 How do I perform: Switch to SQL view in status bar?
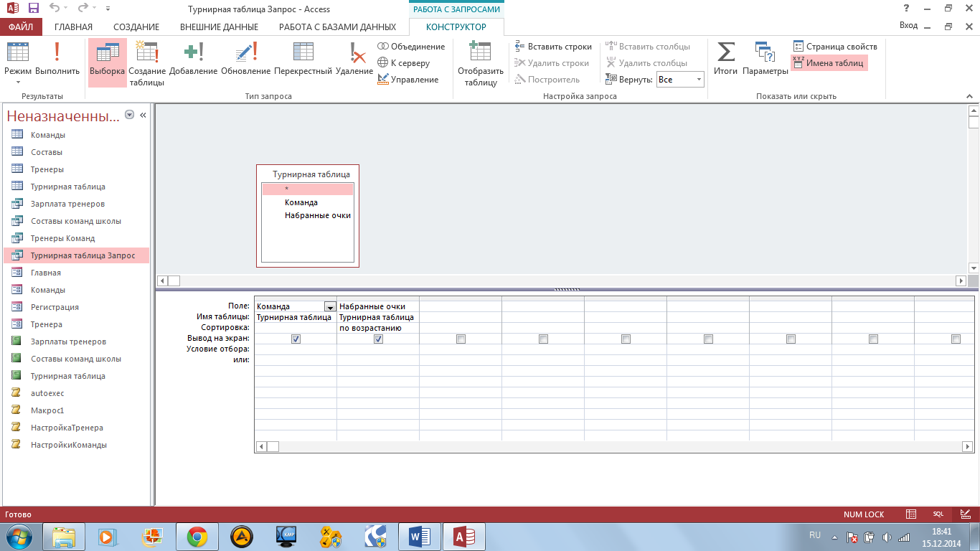pos(938,514)
